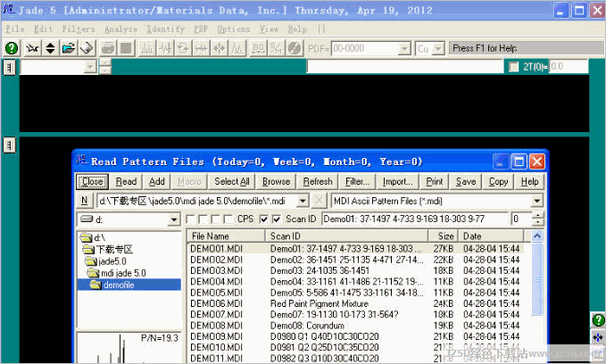Click the Read button in dialog

coord(126,181)
